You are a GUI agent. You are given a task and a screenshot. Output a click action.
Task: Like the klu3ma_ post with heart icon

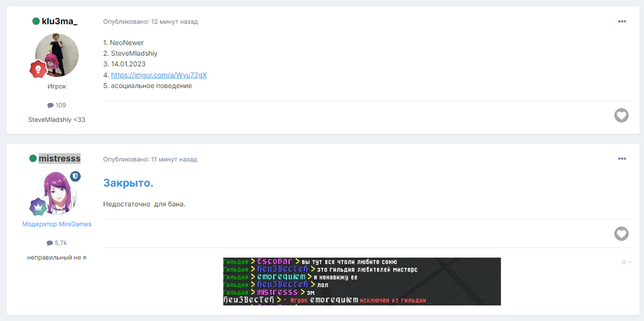click(x=621, y=115)
